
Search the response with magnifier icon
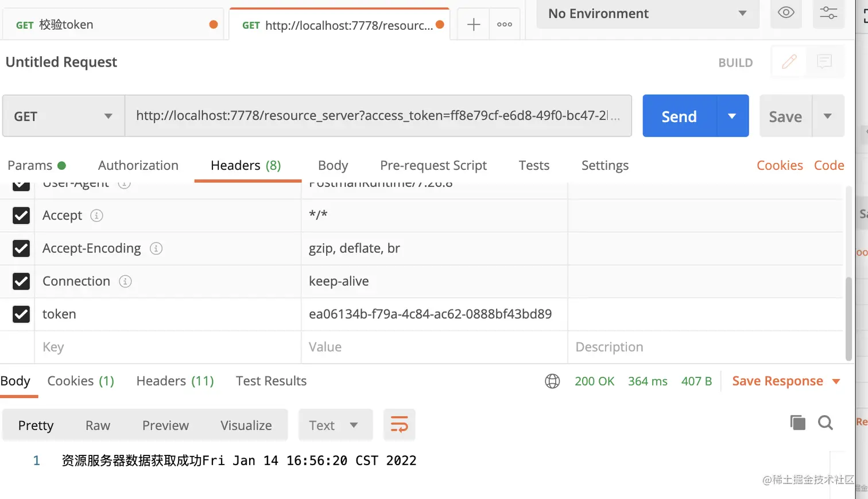[826, 423]
